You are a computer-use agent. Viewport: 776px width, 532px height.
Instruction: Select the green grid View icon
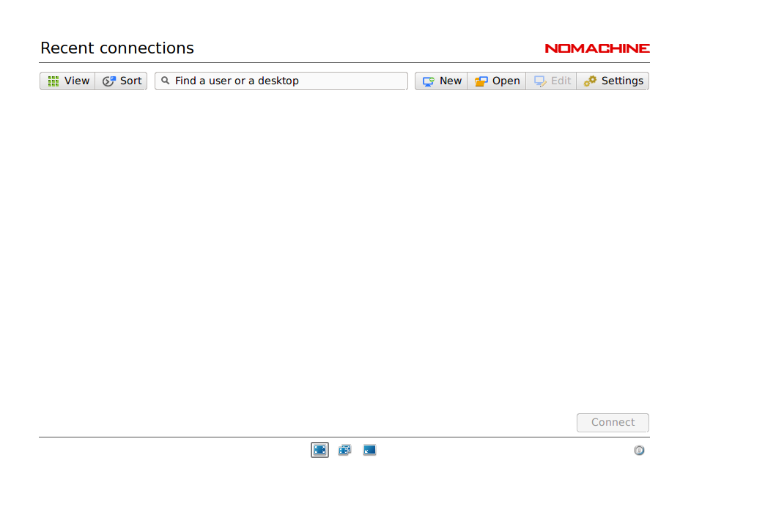click(53, 81)
